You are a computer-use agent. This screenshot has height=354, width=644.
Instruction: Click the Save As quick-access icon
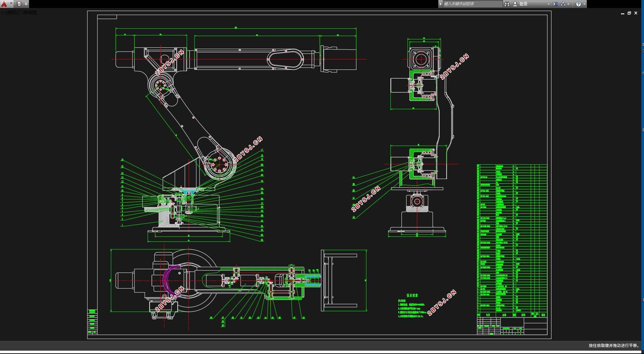click(19, 4)
